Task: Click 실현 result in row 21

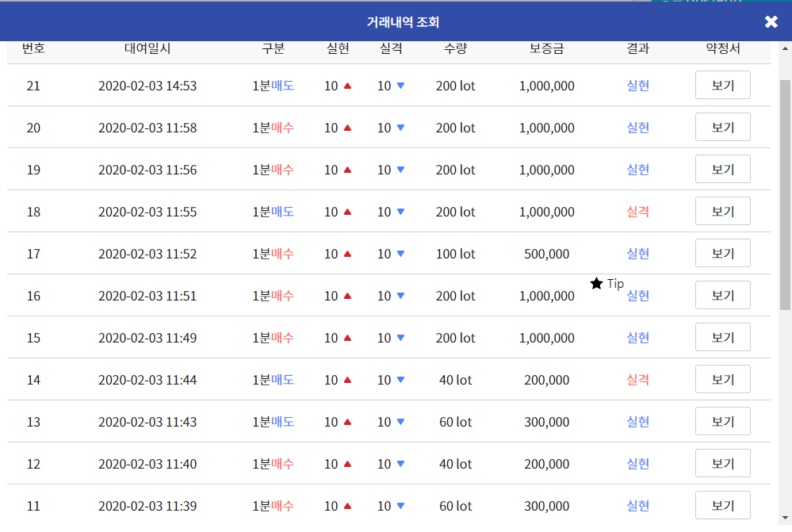Action: click(638, 86)
